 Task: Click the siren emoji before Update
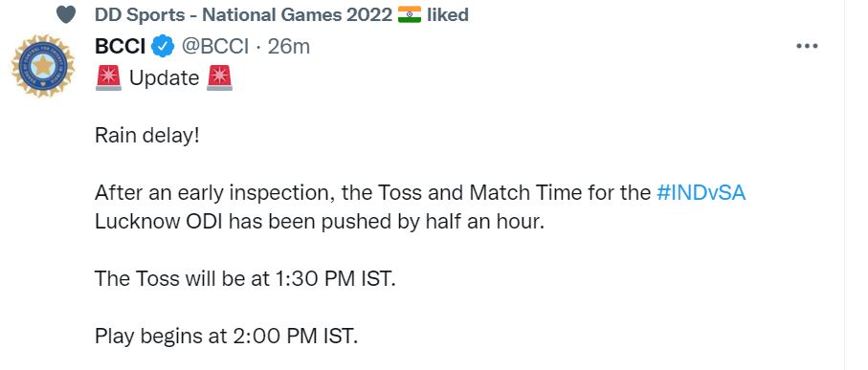tap(108, 78)
